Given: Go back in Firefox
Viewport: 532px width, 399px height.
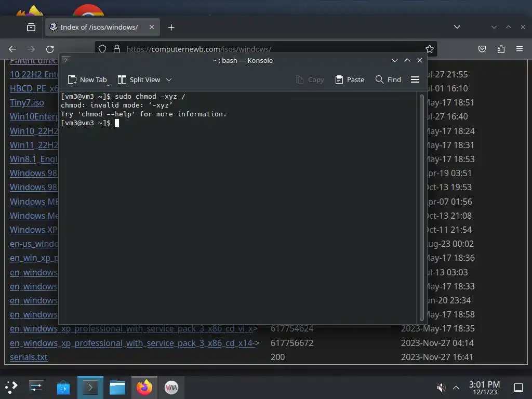Looking at the screenshot, I should tap(12, 49).
